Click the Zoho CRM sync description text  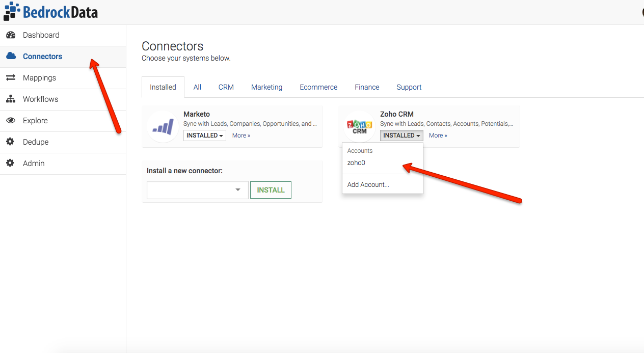pyautogui.click(x=447, y=124)
